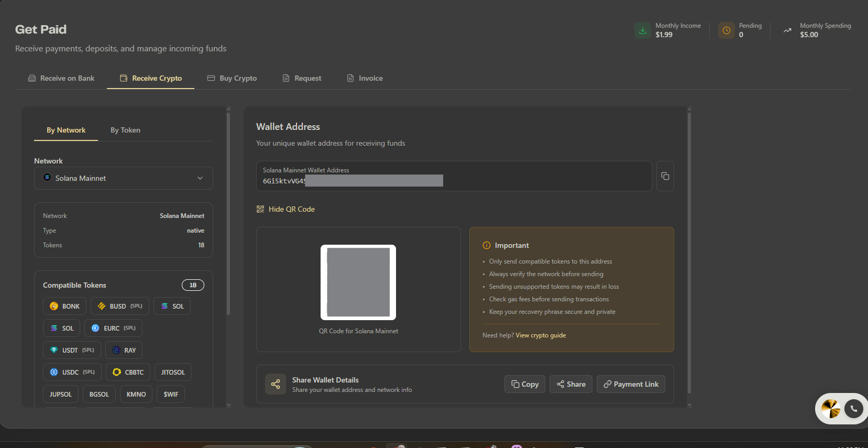The width and height of the screenshot is (868, 448).
Task: Hide the QR code
Action: coord(285,209)
